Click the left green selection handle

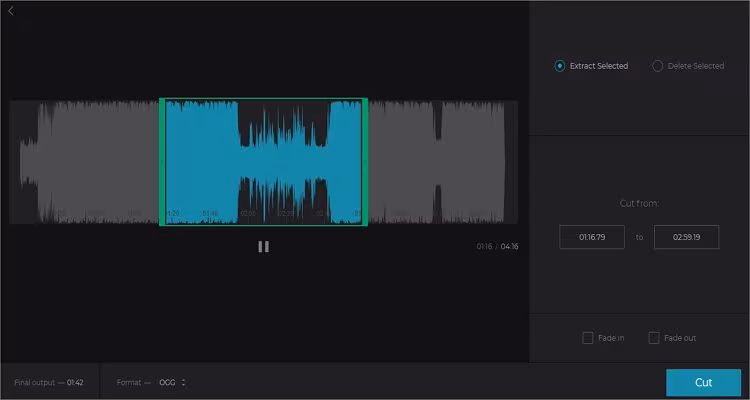tap(162, 162)
